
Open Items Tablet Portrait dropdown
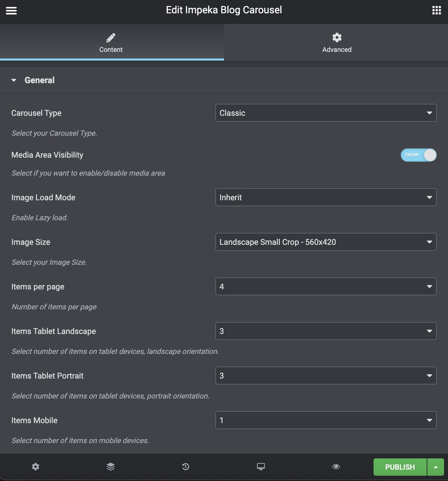326,376
